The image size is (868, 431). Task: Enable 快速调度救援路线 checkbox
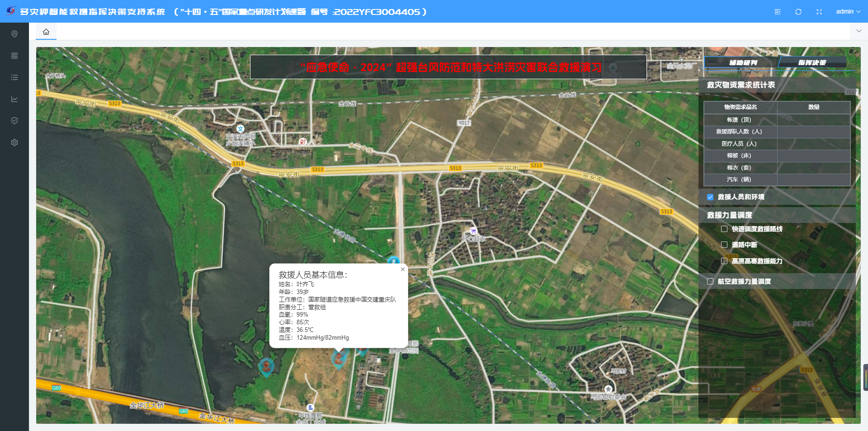pos(724,229)
